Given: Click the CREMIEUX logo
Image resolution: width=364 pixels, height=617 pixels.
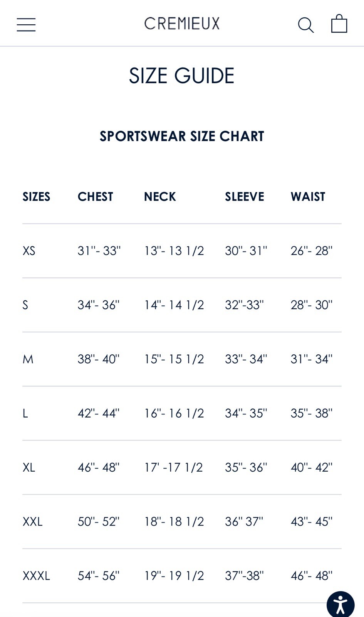Looking at the screenshot, I should point(182,24).
